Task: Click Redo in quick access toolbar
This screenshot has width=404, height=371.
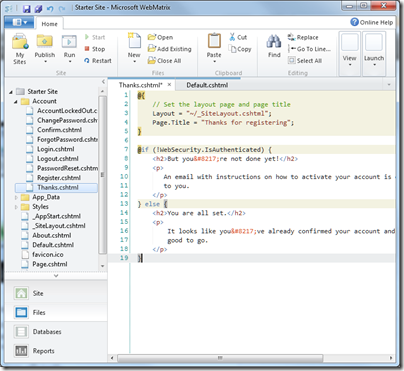Action: click(x=62, y=8)
